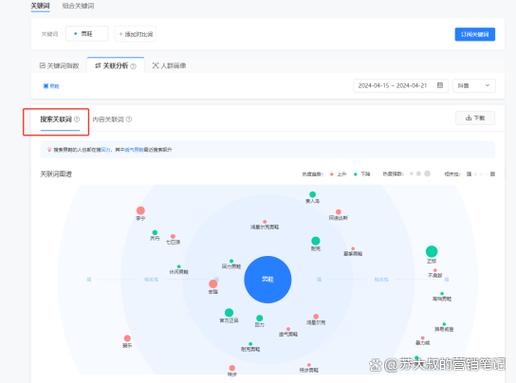Click the 下载 download button
516x383 pixels.
[475, 118]
